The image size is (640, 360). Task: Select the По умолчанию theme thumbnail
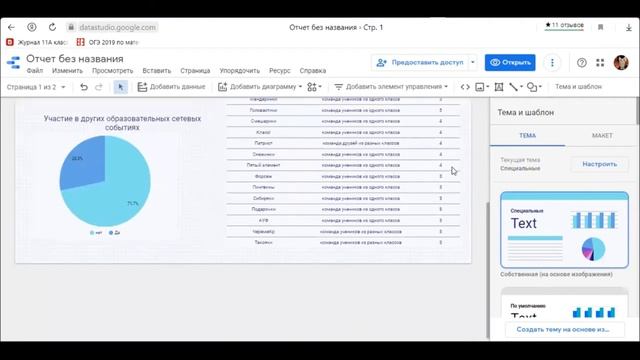point(564,303)
